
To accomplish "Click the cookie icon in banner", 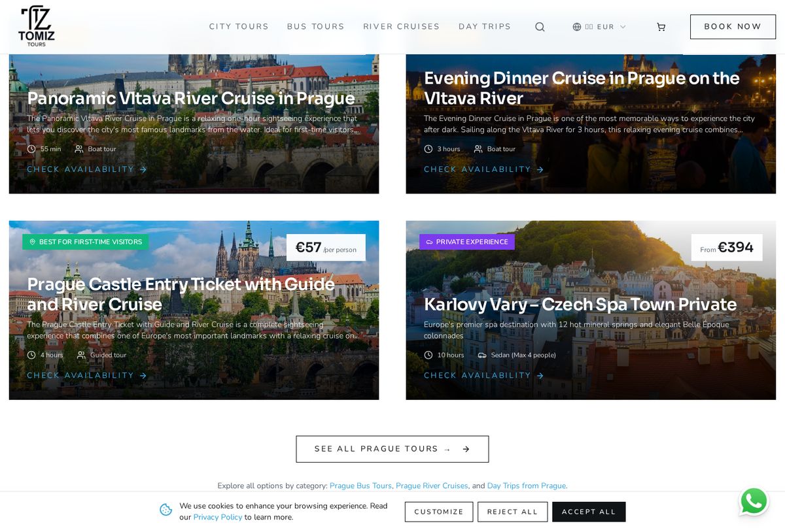I will (x=166, y=510).
